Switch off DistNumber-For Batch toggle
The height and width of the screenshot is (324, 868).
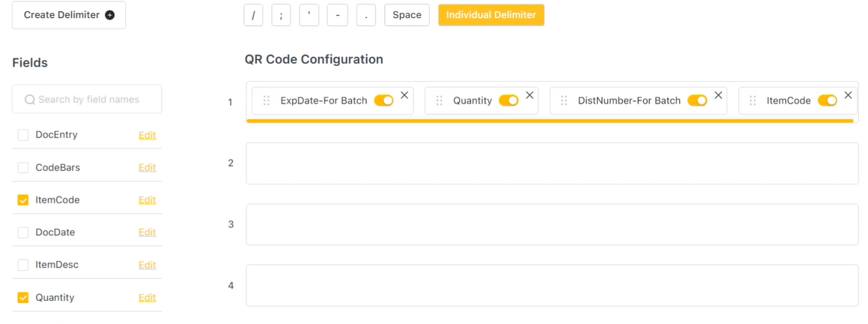tap(697, 100)
